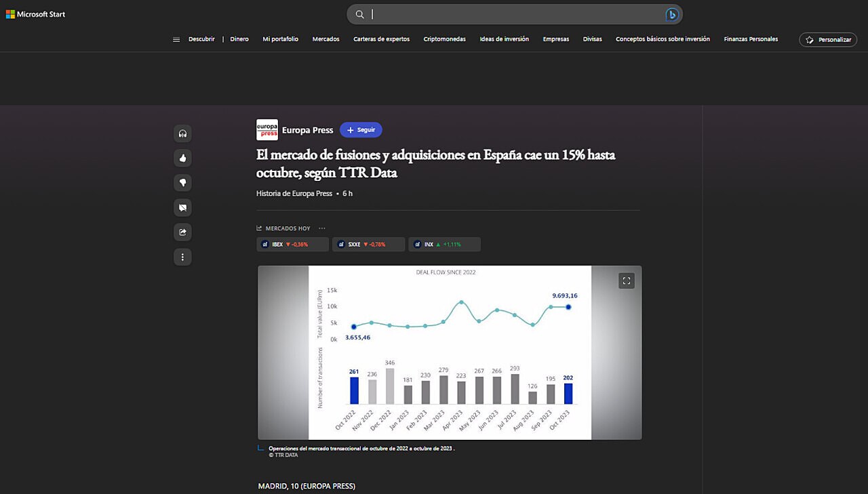The width and height of the screenshot is (868, 494).
Task: Go to Empresas tab
Action: pyautogui.click(x=556, y=39)
